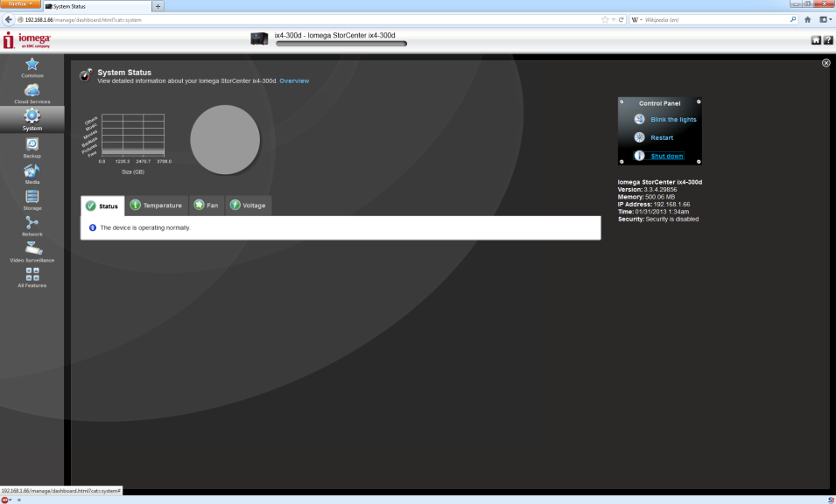Select the System Status browser tab

click(x=97, y=6)
